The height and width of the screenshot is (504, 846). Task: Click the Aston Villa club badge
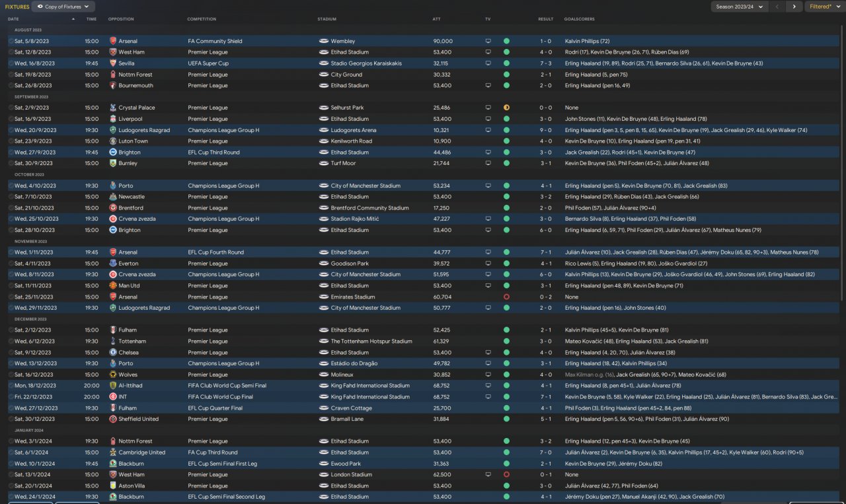[113, 486]
